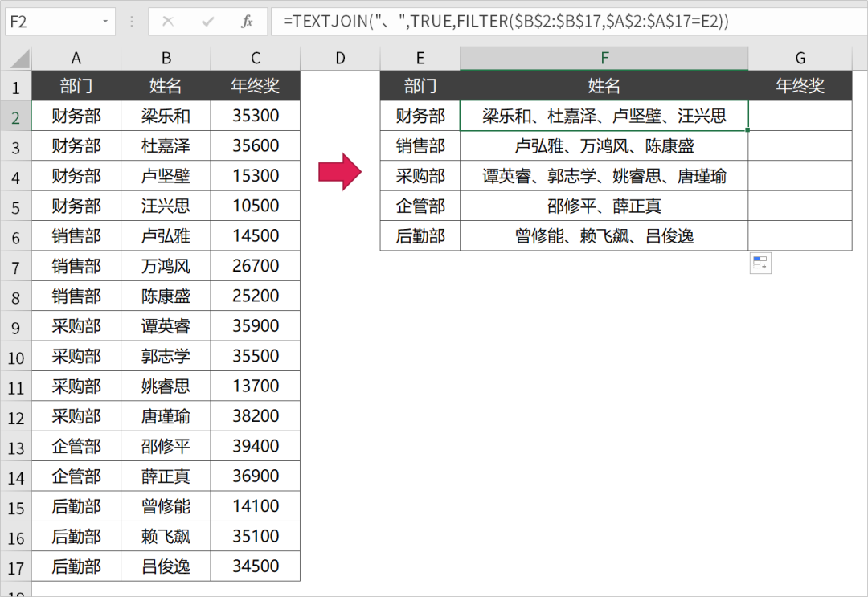The height and width of the screenshot is (597, 868).
Task: Select column A header
Action: pos(76,58)
